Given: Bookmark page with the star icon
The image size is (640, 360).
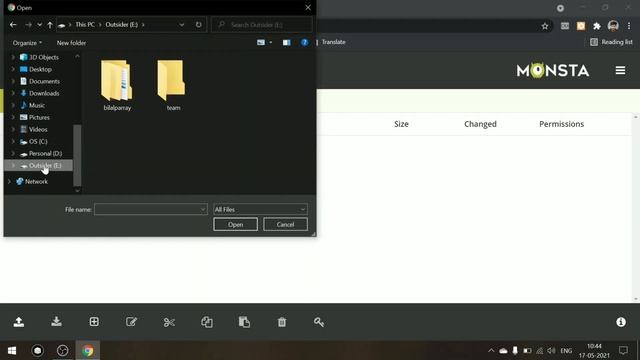Looking at the screenshot, I should point(545,26).
